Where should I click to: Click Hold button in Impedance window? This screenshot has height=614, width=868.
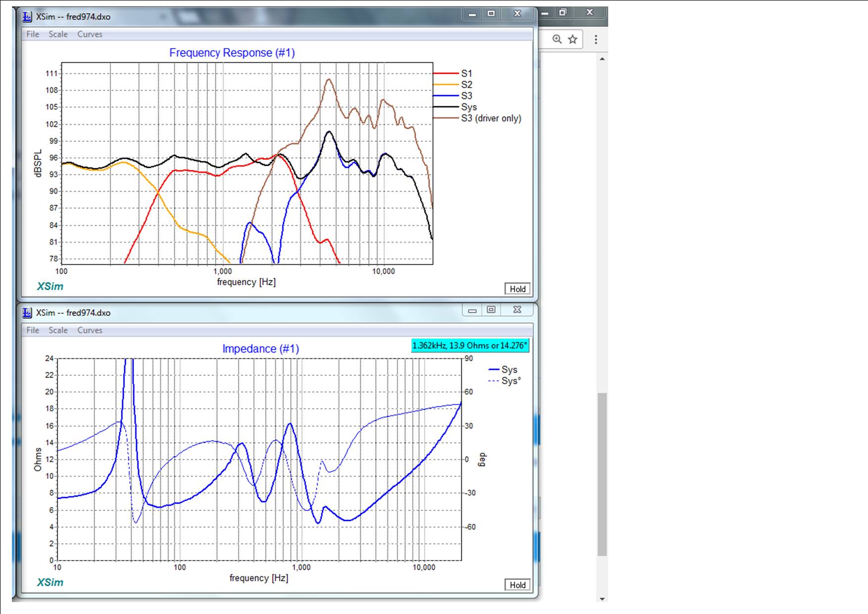(x=518, y=585)
